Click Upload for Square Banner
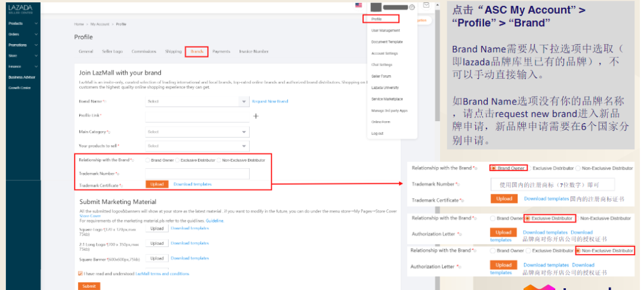 click(x=157, y=258)
